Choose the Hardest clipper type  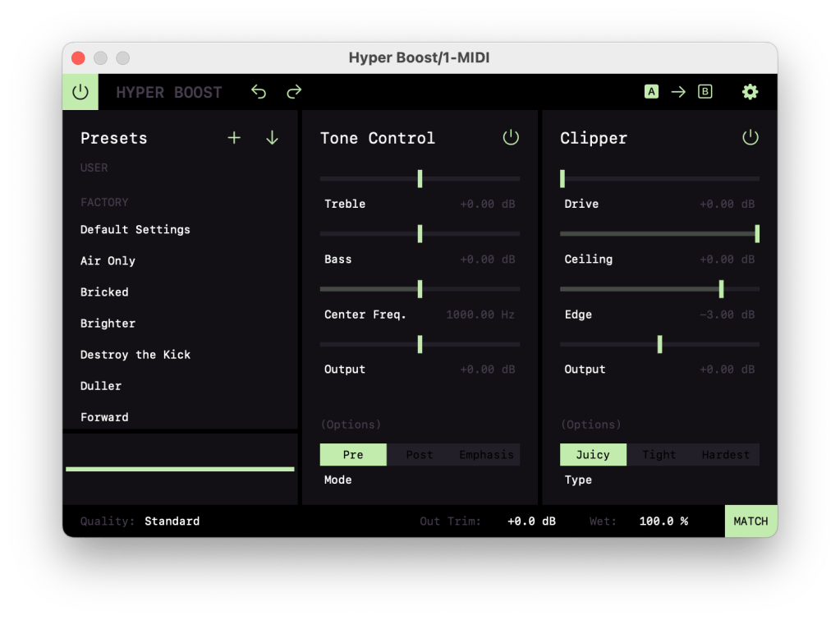[x=725, y=455]
